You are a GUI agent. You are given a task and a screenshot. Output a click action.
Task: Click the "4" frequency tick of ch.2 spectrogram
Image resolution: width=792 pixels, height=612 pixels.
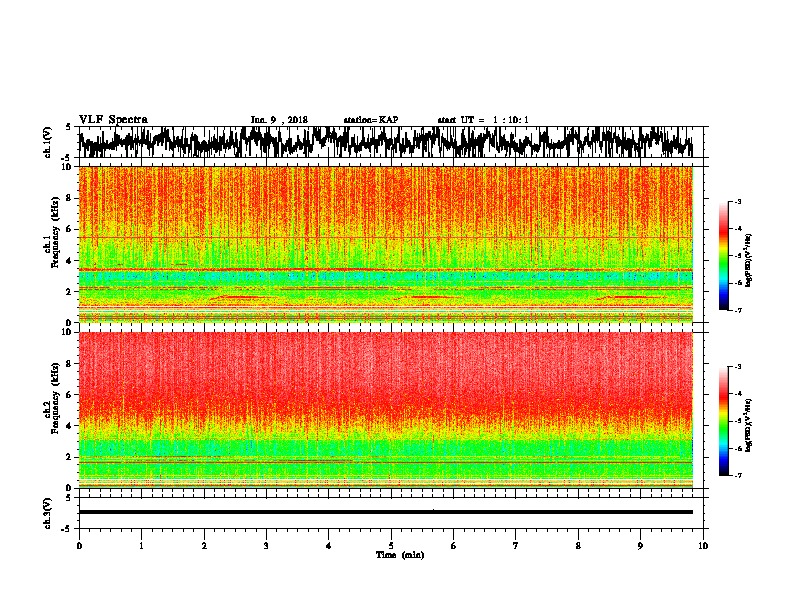pos(71,426)
